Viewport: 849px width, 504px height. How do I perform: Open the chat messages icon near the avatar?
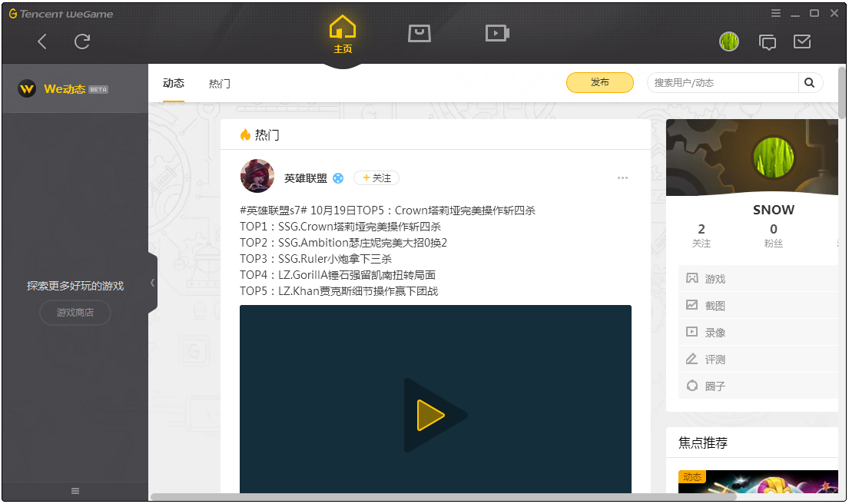[768, 41]
